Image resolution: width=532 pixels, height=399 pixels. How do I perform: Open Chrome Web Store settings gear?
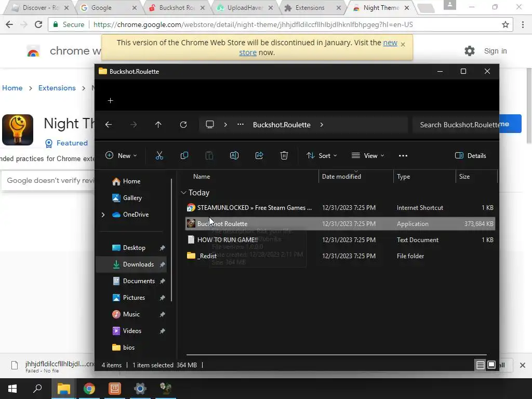point(470,51)
